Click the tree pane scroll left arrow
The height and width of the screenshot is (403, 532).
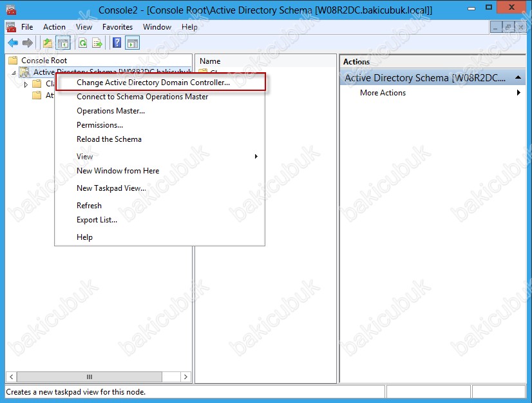(x=11, y=377)
